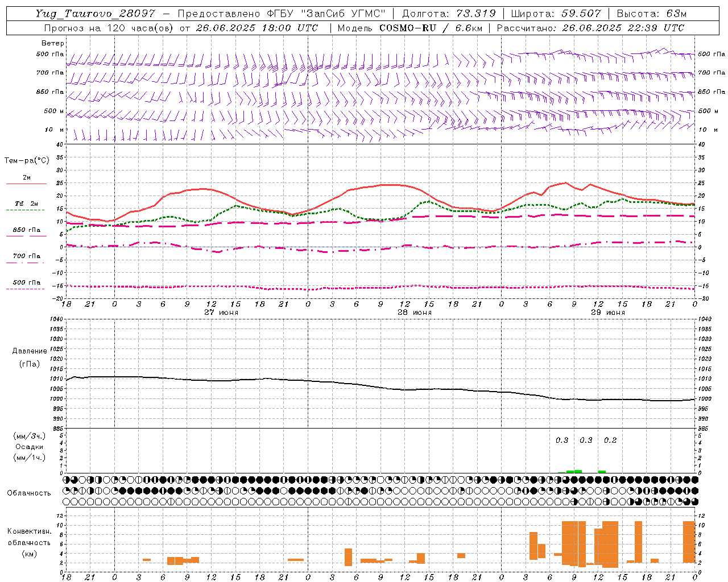Click the '(км)' convective cloud unit label
Image resolution: width=728 pixels, height=582 pixels.
tap(29, 553)
